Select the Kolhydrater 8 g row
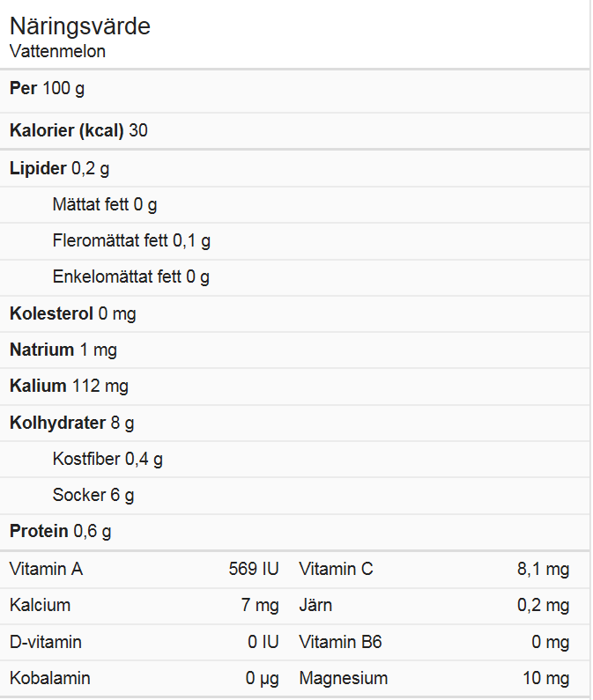 coord(72,423)
